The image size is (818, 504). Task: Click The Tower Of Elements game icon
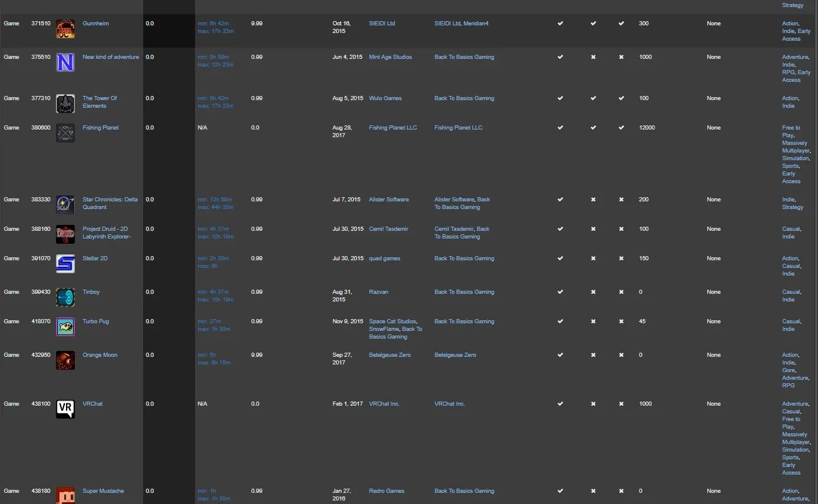(x=65, y=104)
